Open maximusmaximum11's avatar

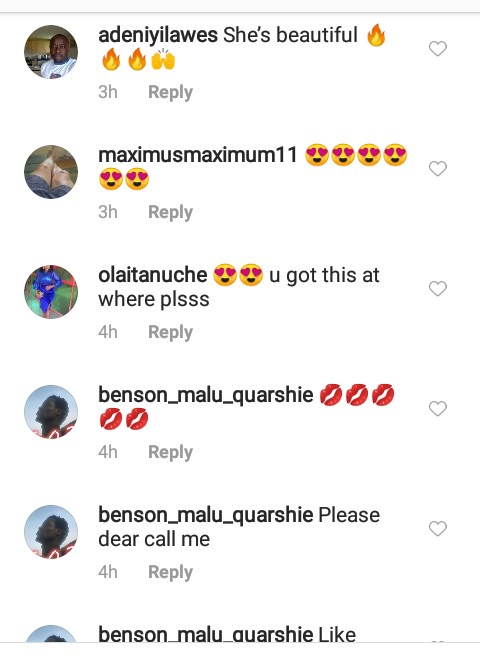51,172
